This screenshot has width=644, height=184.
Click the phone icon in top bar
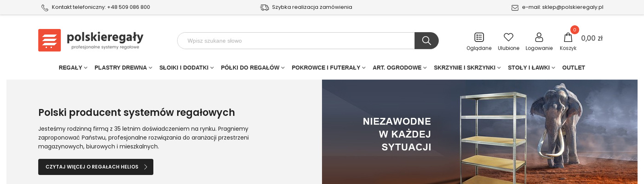pyautogui.click(x=45, y=7)
